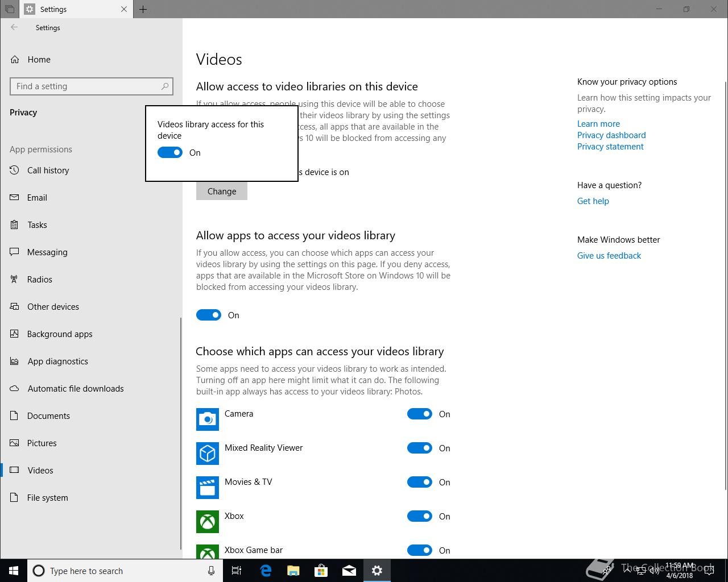728x582 pixels.
Task: Open the Background apps privacy page
Action: 91,334
